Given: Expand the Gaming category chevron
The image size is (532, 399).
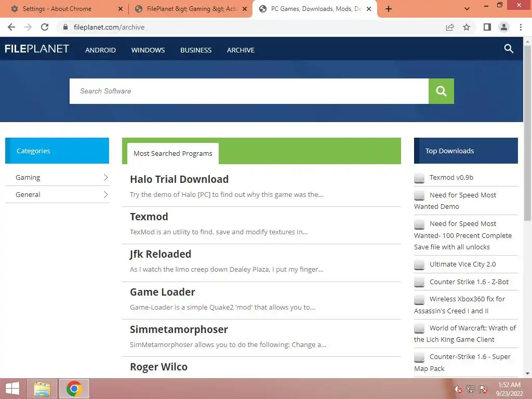Looking at the screenshot, I should (x=105, y=178).
